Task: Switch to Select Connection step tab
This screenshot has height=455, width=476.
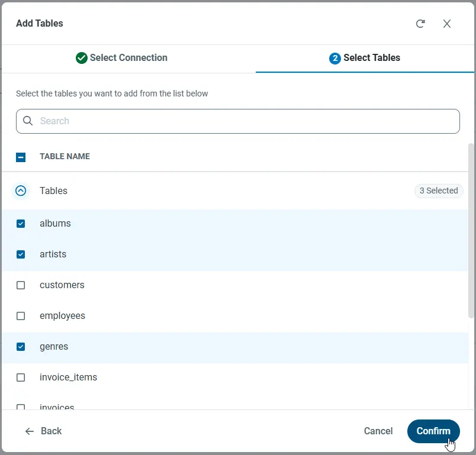Action: [x=128, y=58]
